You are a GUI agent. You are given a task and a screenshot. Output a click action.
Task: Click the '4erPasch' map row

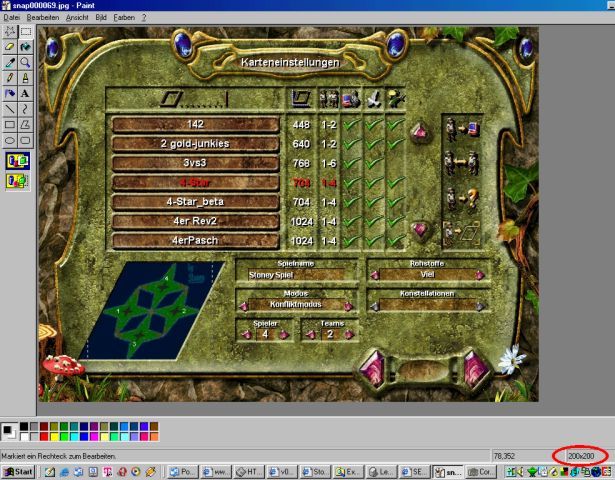pyautogui.click(x=195, y=241)
